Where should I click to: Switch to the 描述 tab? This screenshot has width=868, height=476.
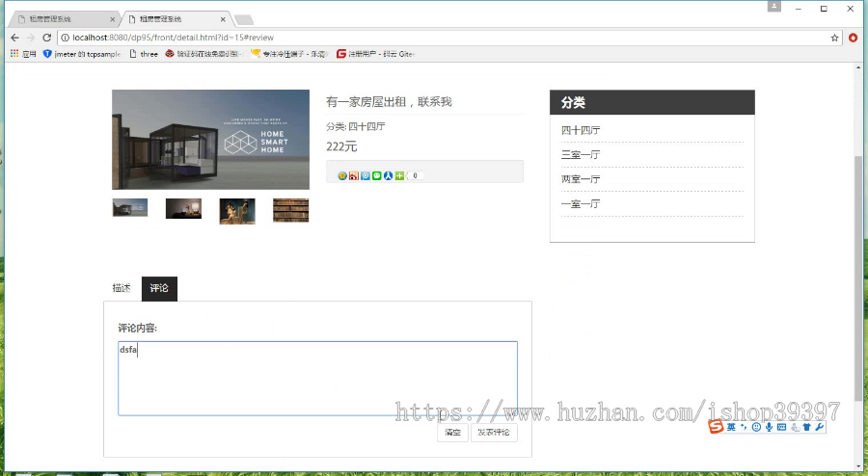point(122,288)
